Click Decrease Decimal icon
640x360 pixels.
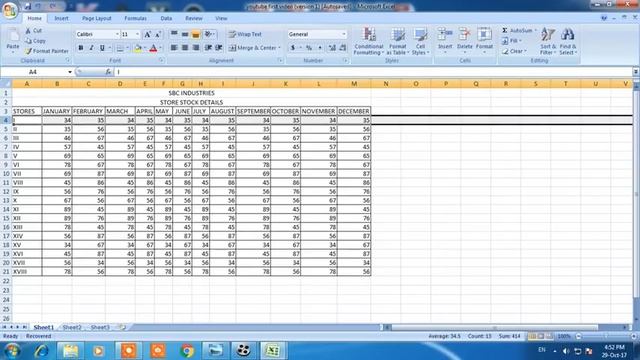coord(342,48)
